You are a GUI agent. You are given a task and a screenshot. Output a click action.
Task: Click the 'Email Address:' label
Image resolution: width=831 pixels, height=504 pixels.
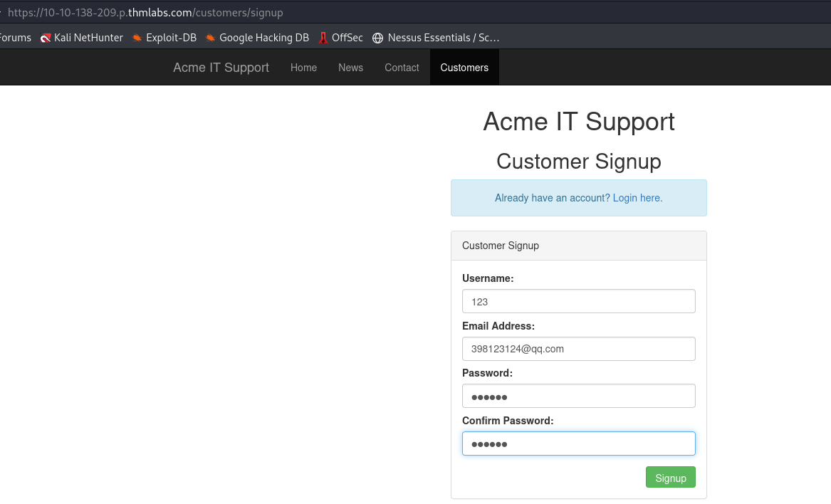(x=498, y=326)
